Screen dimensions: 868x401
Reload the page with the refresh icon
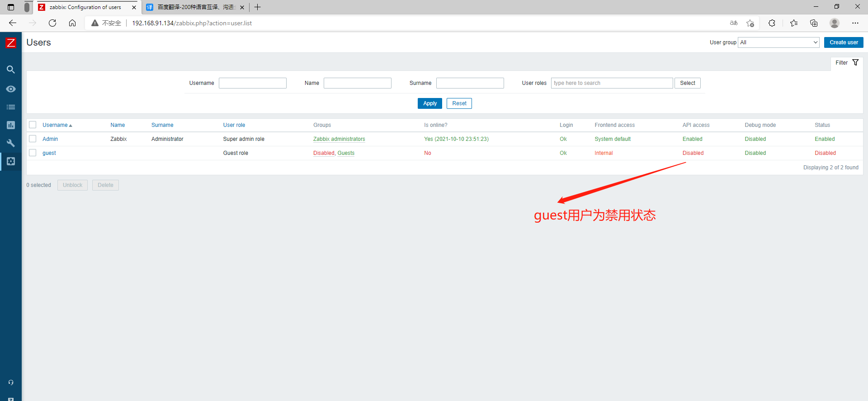pos(52,23)
